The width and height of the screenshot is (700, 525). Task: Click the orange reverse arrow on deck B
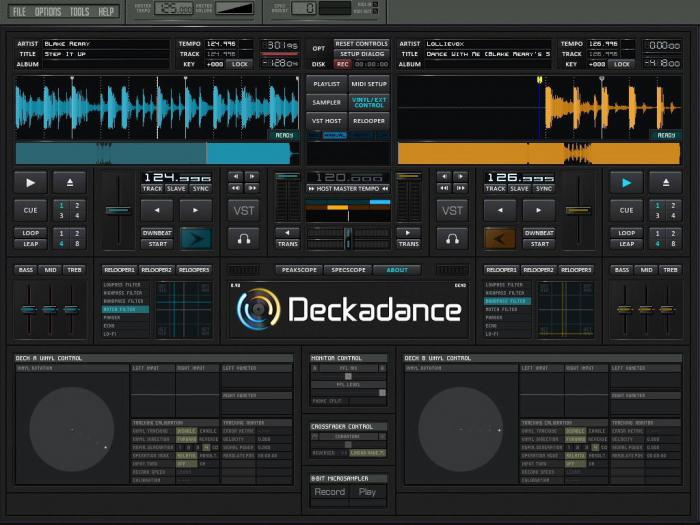(500, 238)
